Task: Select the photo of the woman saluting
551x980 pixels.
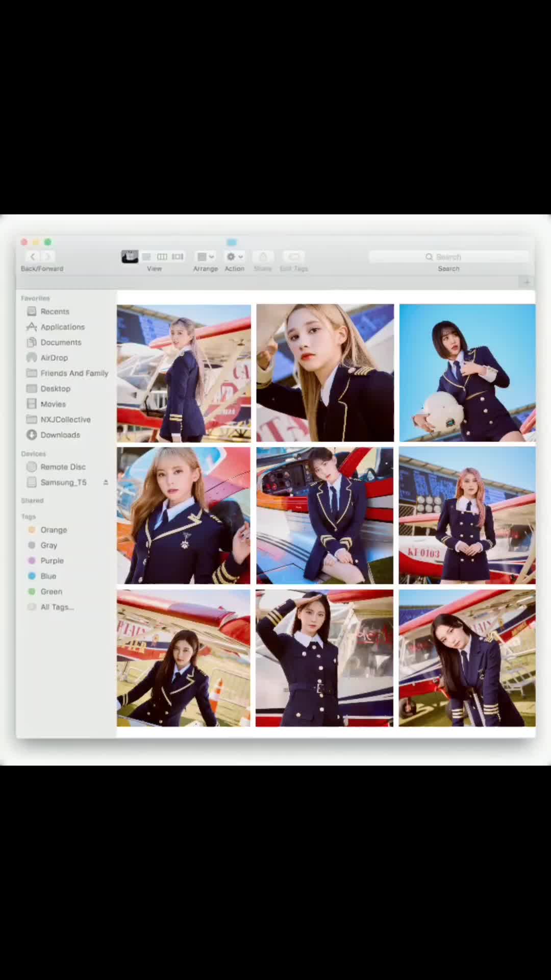Action: [x=324, y=658]
